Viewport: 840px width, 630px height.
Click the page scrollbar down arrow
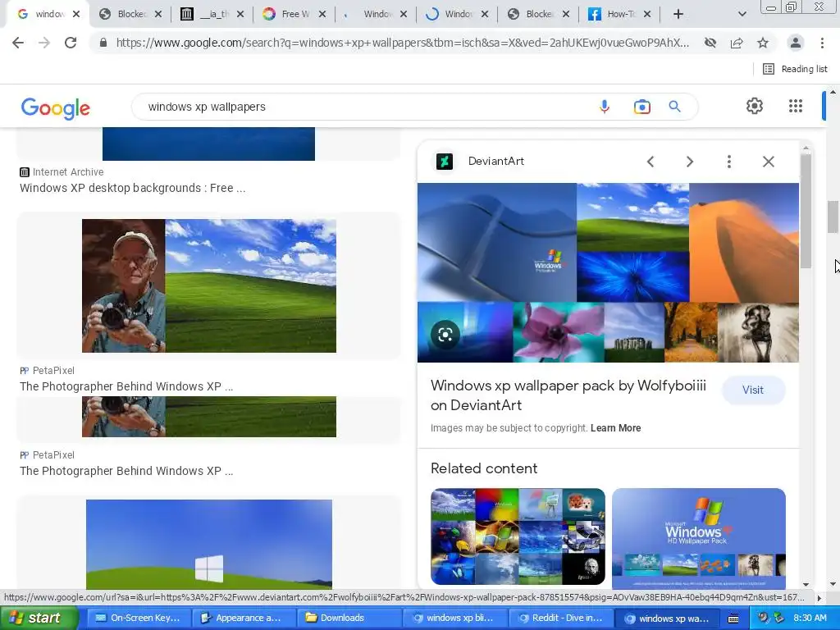(833, 584)
